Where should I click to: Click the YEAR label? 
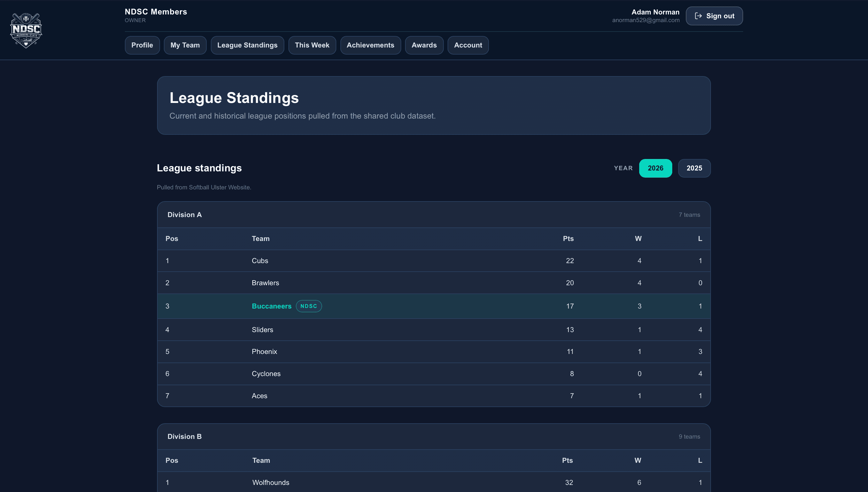[x=623, y=168]
